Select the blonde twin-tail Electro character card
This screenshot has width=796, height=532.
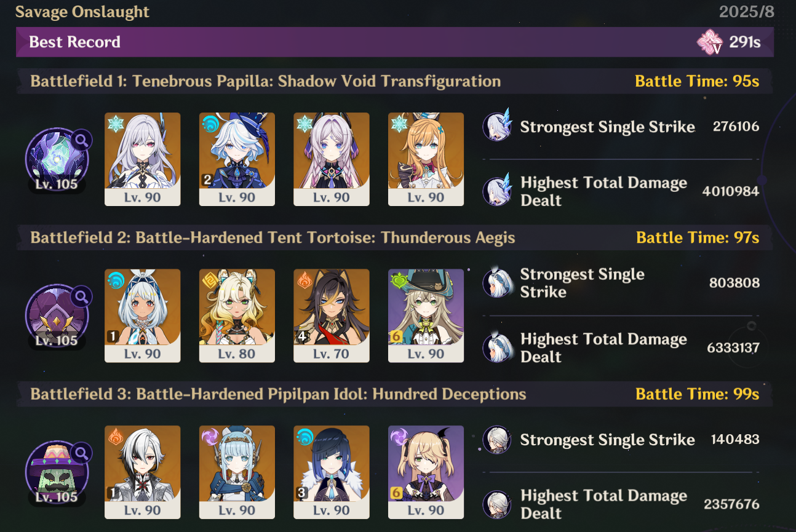coord(426,472)
